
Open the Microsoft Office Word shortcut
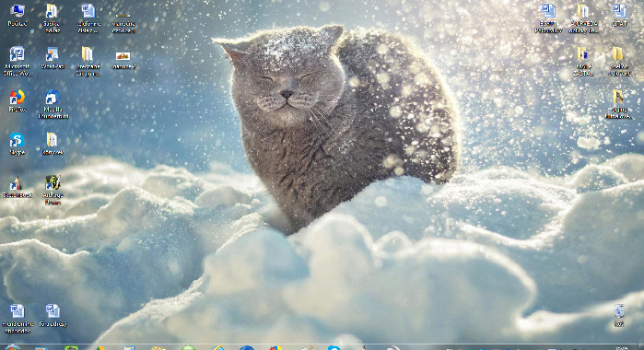pyautogui.click(x=18, y=61)
